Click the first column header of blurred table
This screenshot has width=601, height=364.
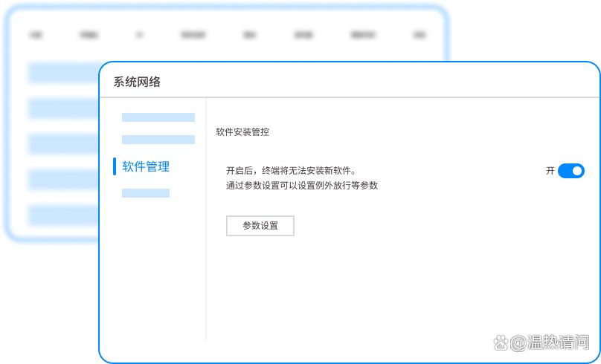pyautogui.click(x=36, y=34)
